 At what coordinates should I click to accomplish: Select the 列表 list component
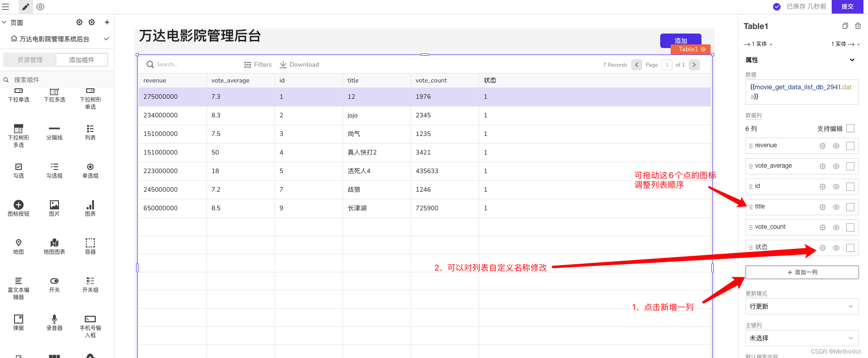(90, 132)
